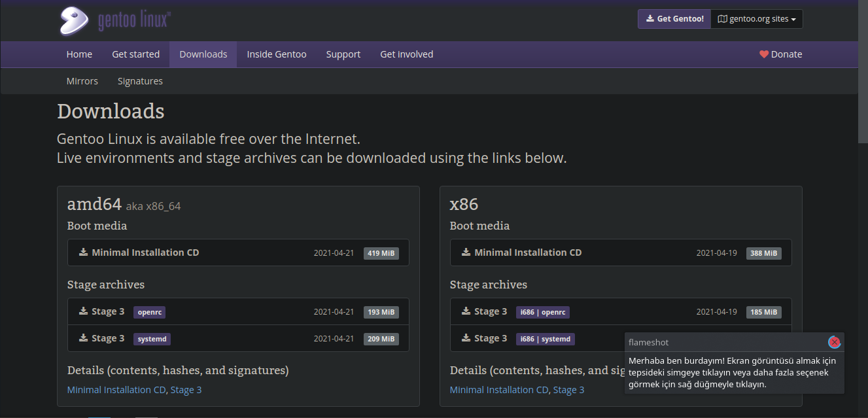Open amd64 Stage 3 details link
The height and width of the screenshot is (418, 868).
186,390
